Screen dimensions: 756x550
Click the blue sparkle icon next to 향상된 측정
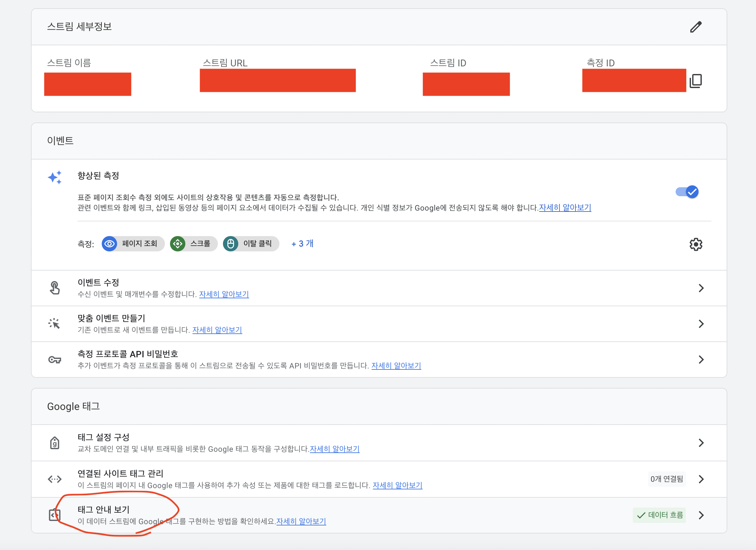(55, 177)
